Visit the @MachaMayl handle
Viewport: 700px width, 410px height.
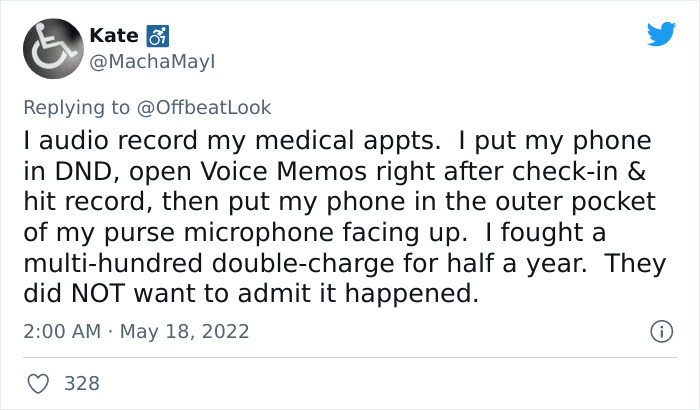click(x=152, y=62)
